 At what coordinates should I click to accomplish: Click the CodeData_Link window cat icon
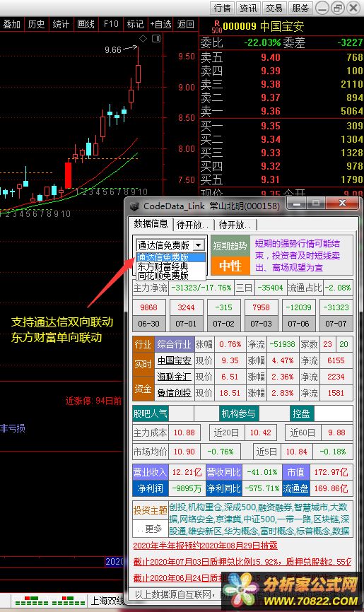pos(134,206)
